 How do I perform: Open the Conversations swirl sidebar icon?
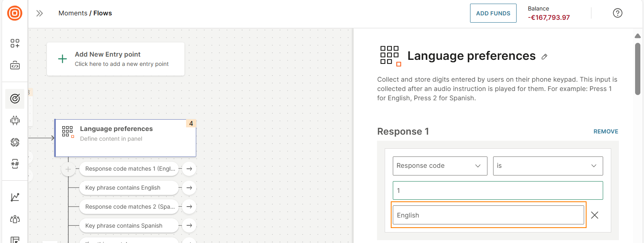(15, 142)
